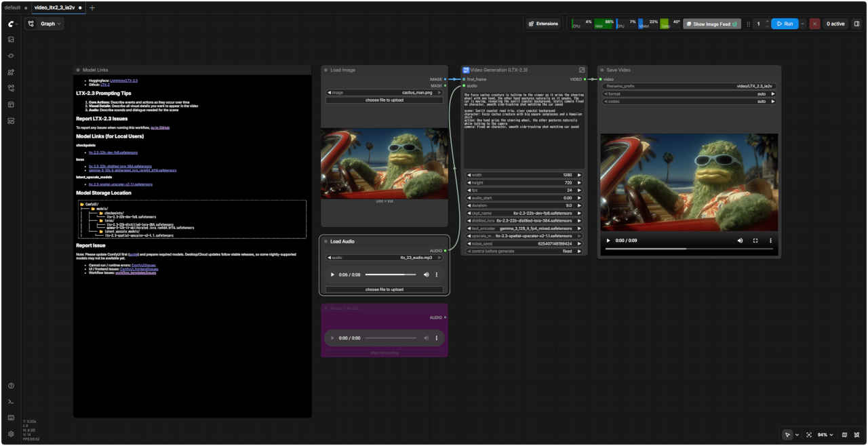Add a new workflow tab with plus

92,7
